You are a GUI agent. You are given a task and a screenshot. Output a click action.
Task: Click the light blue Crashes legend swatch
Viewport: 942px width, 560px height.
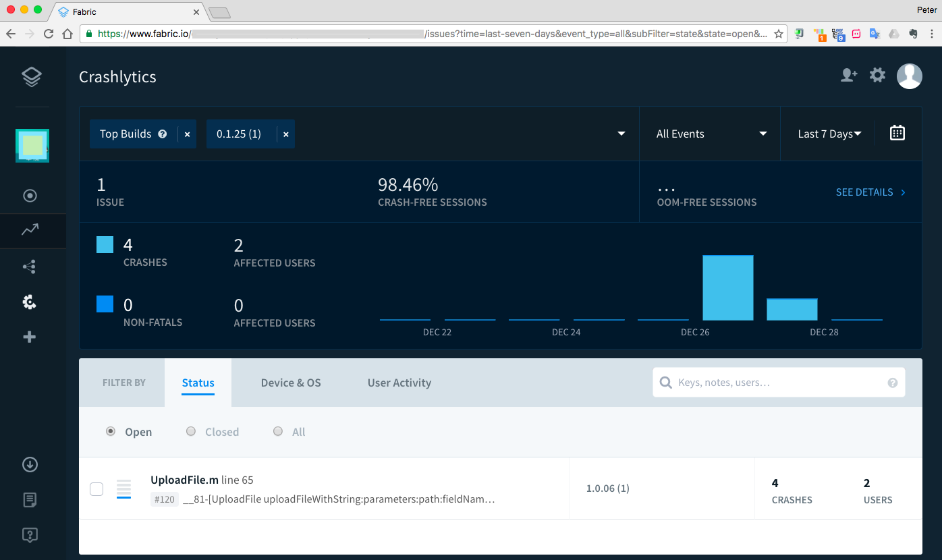click(x=105, y=245)
